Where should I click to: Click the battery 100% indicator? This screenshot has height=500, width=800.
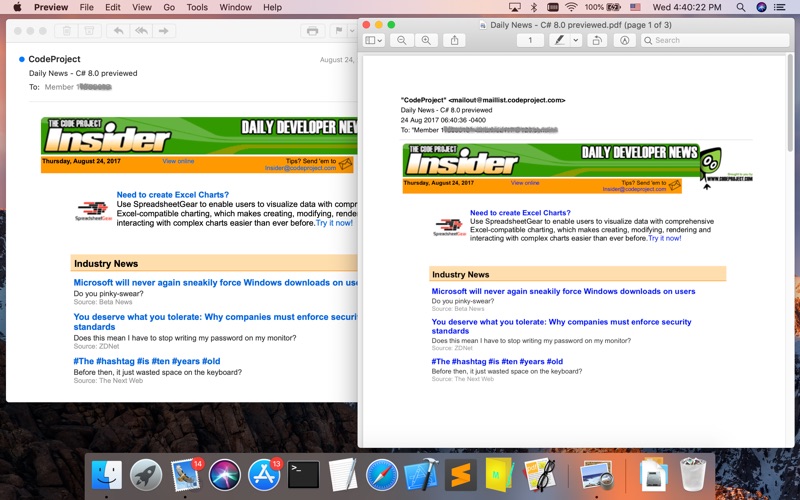[x=602, y=7]
